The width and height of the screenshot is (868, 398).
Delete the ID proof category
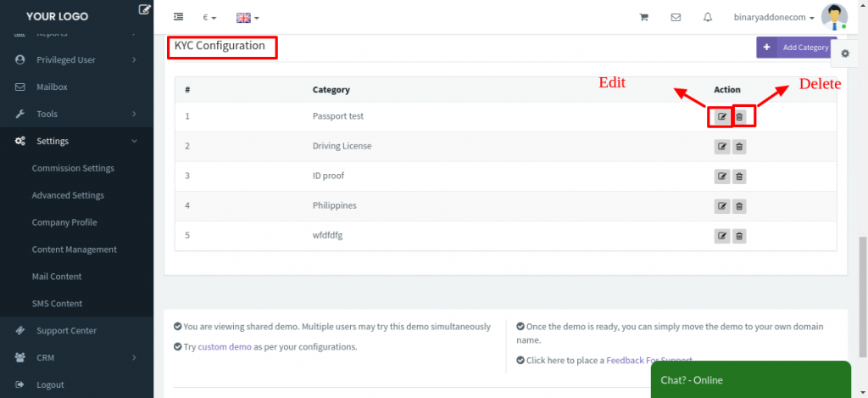coord(739,177)
